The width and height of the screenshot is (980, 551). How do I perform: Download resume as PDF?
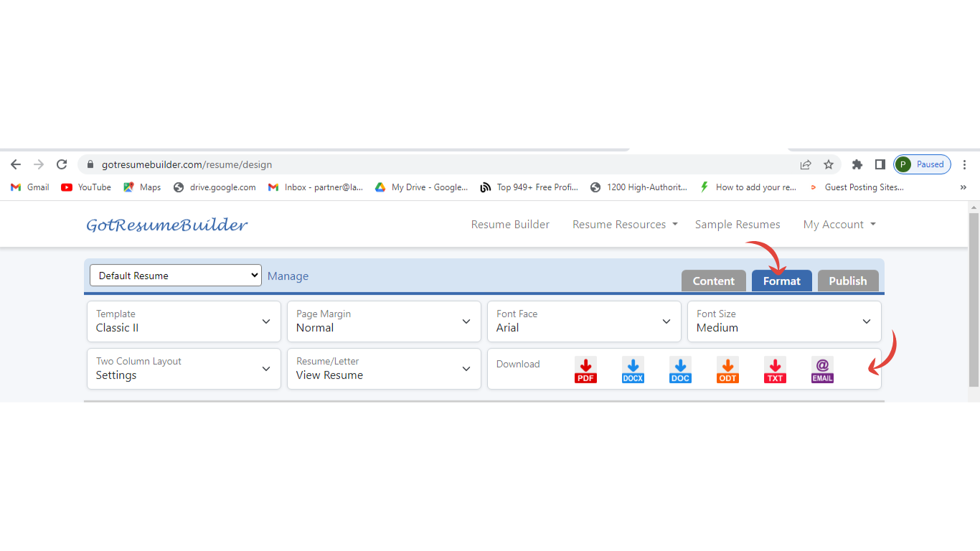tap(585, 369)
